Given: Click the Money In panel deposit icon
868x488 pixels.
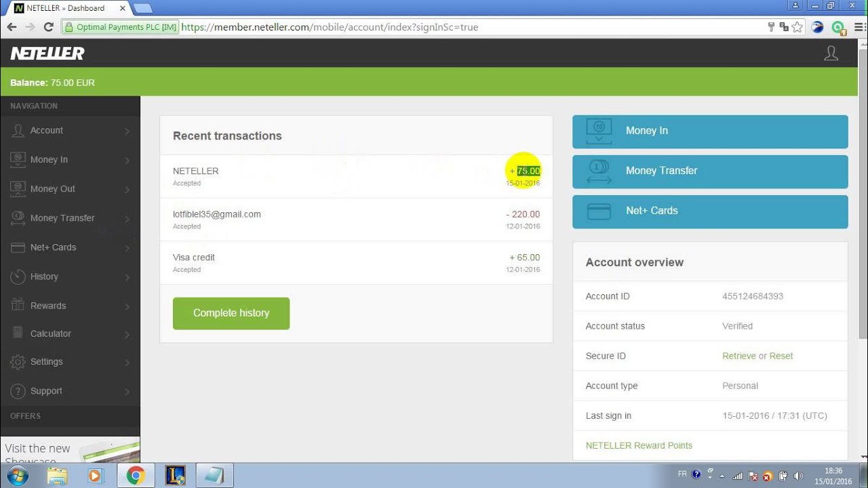Looking at the screenshot, I should (x=599, y=131).
